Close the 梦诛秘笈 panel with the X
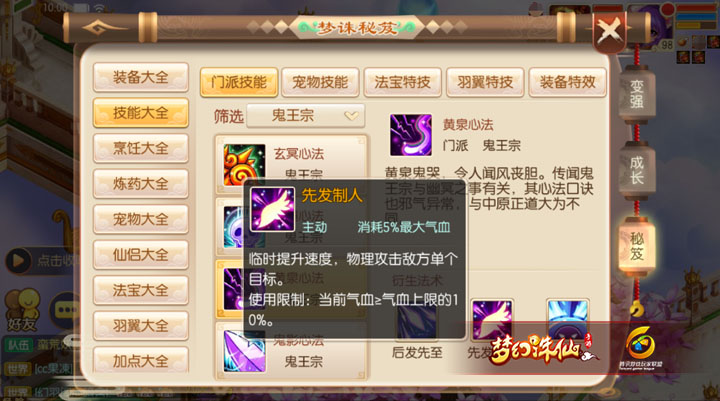Viewport: 720px width, 401px height. click(610, 31)
